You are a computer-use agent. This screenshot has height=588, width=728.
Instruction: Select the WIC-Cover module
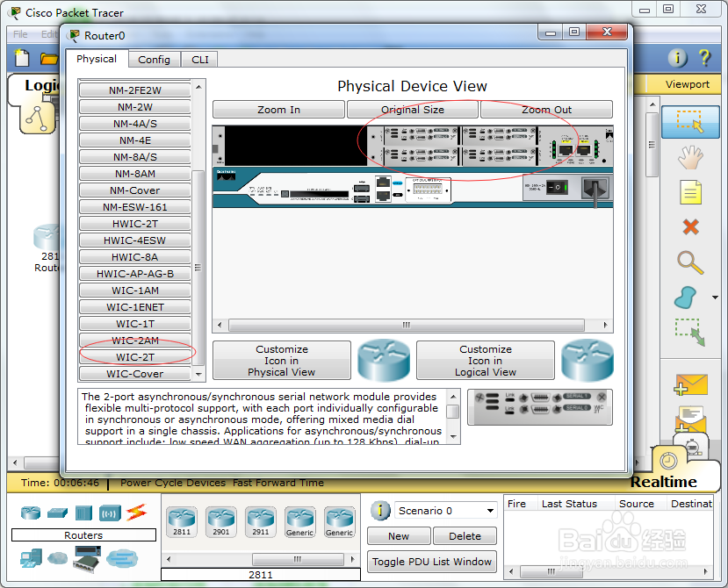point(134,374)
